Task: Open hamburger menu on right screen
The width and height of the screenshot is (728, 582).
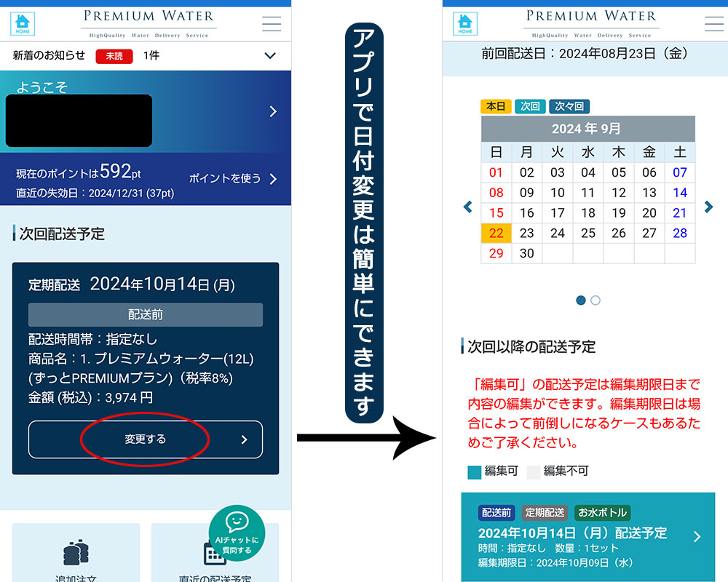Action: (x=714, y=24)
